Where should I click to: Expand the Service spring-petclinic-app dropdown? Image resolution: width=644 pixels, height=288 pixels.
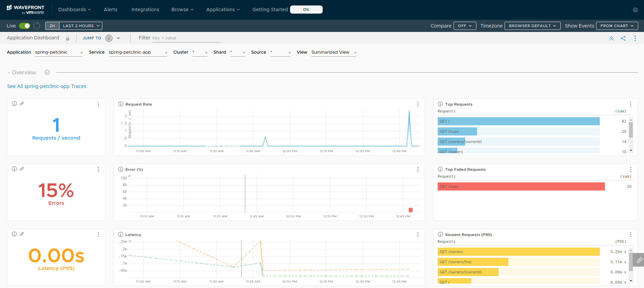(138, 52)
